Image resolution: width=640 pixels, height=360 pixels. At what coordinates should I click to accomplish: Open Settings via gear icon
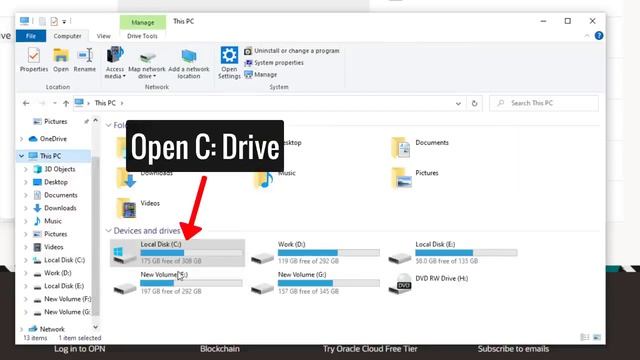229,62
